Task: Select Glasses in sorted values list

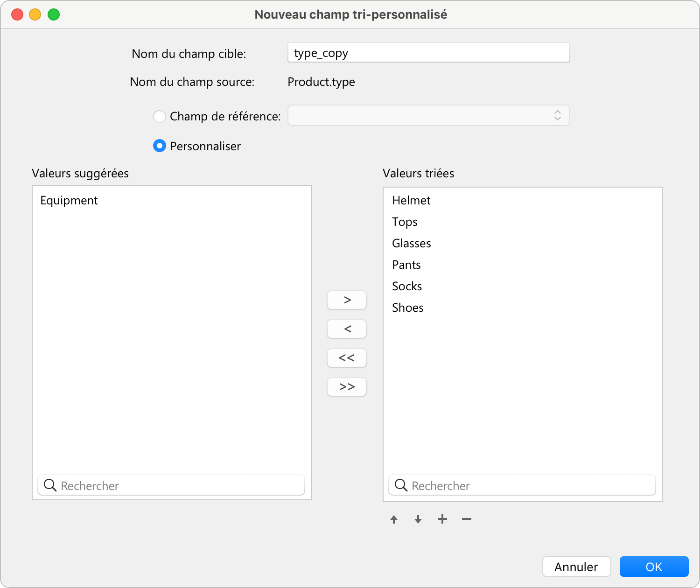Action: [x=412, y=244]
